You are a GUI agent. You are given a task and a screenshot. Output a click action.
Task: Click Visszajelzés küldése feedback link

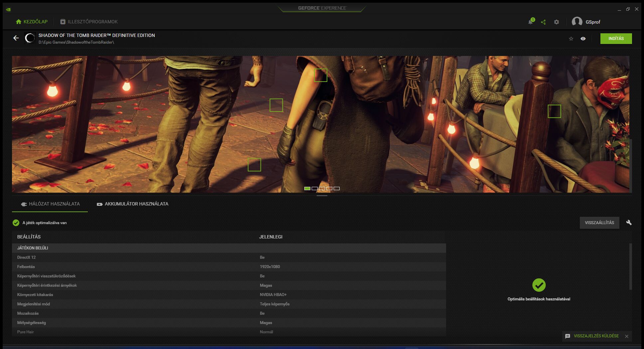[x=596, y=336]
